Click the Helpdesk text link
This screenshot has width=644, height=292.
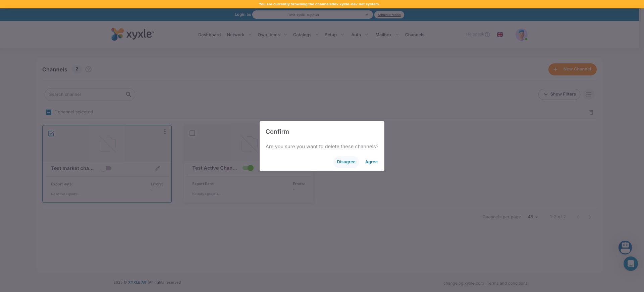(475, 34)
